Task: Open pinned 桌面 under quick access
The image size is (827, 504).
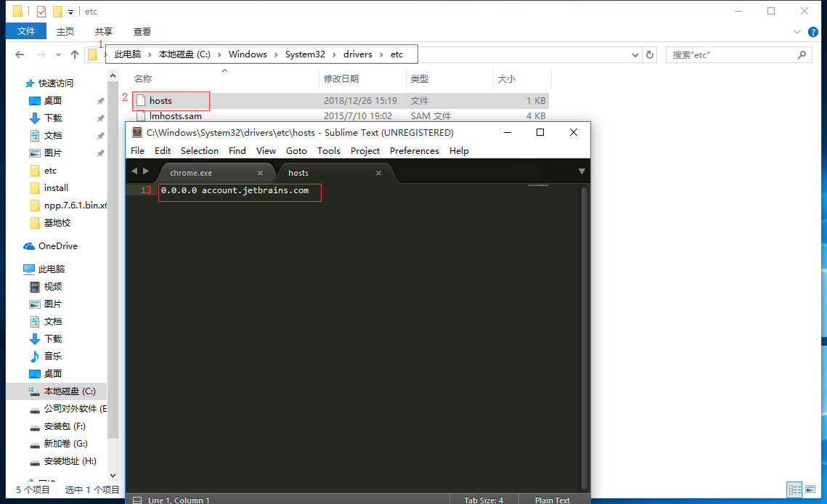Action: (53, 101)
